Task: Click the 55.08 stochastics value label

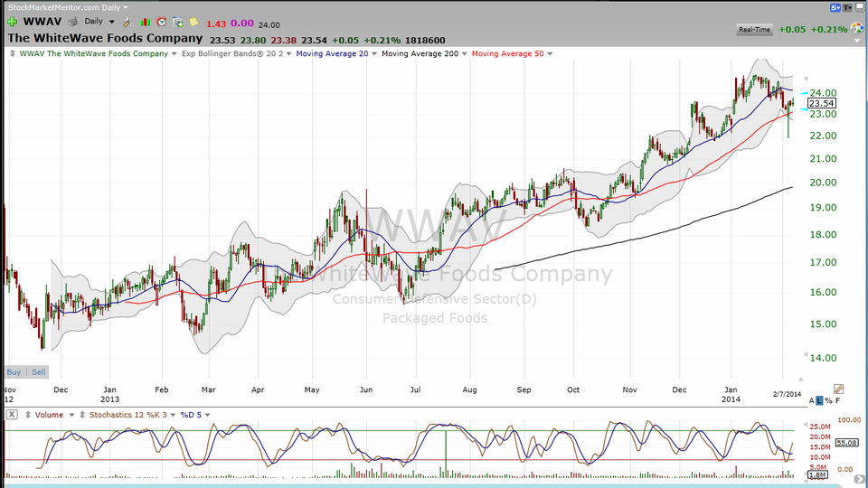Action: pyautogui.click(x=846, y=443)
